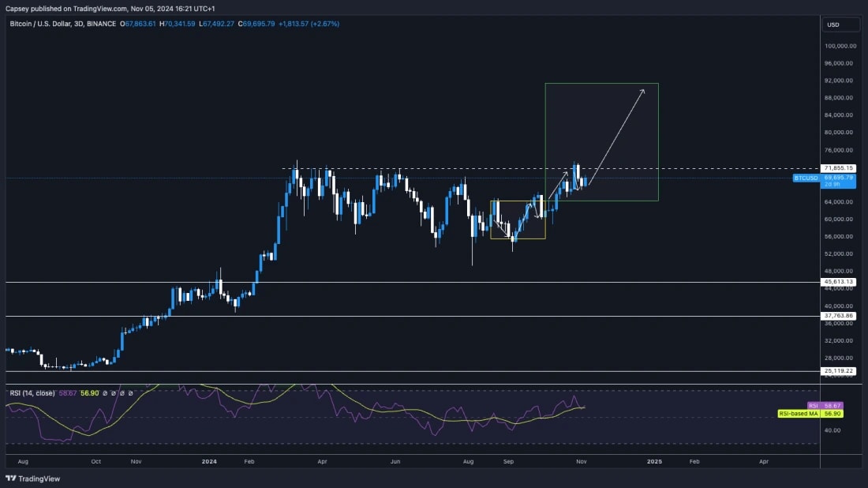The width and height of the screenshot is (868, 488).
Task: Select the RSI (14, close) legend title
Action: point(32,392)
